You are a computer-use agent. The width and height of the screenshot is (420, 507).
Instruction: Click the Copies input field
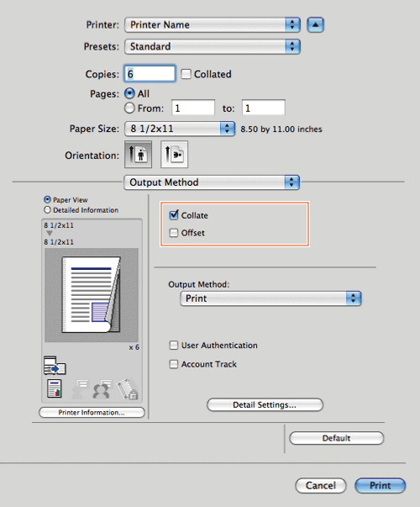[x=150, y=74]
